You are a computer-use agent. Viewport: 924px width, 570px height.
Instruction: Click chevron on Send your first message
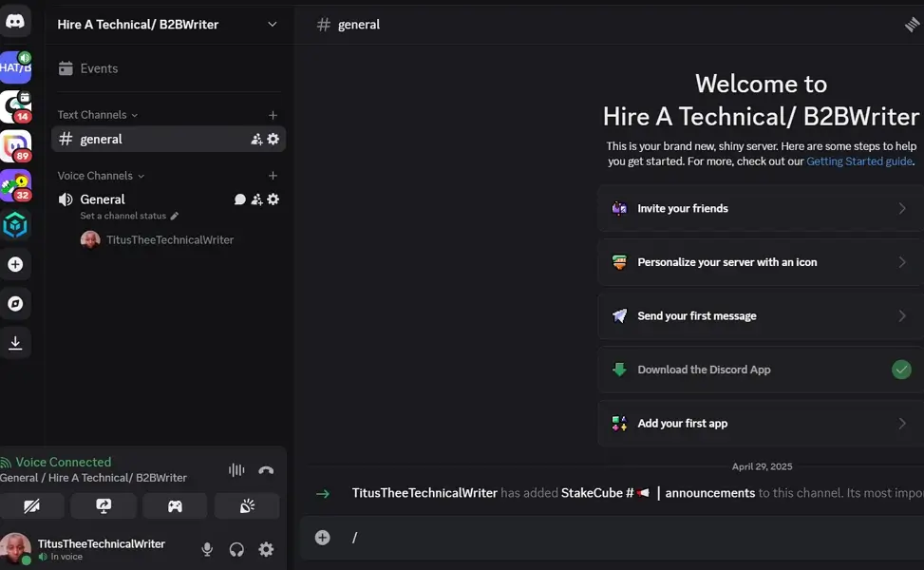pos(901,316)
